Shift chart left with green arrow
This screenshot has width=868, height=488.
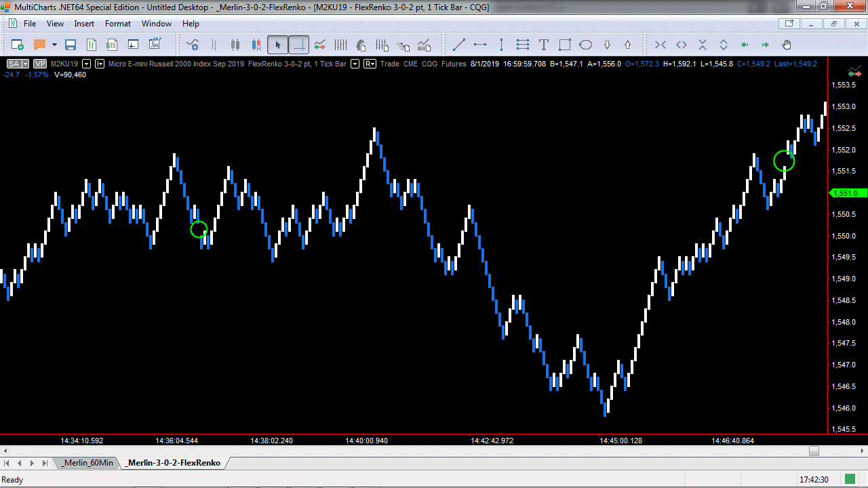pyautogui.click(x=745, y=45)
